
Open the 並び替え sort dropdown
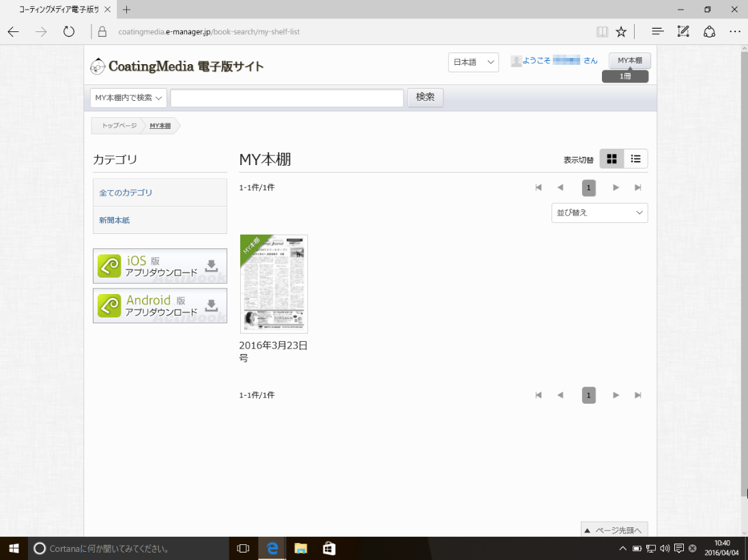599,213
